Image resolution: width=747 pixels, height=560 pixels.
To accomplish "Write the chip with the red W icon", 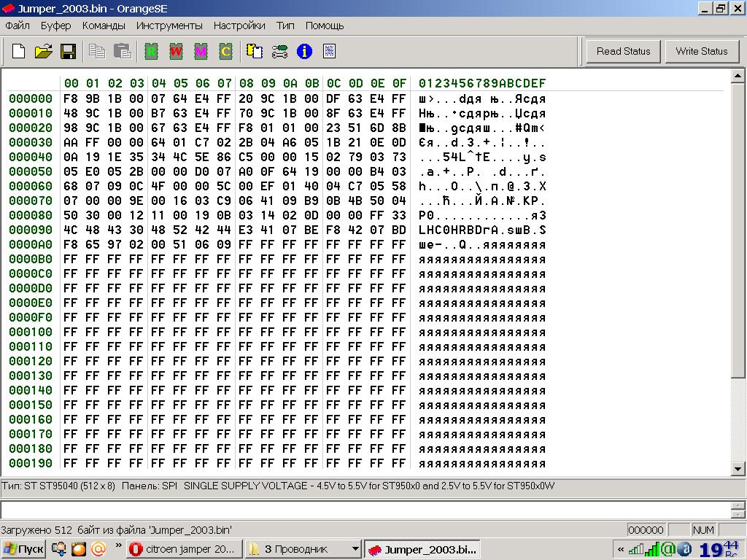I will pyautogui.click(x=176, y=51).
